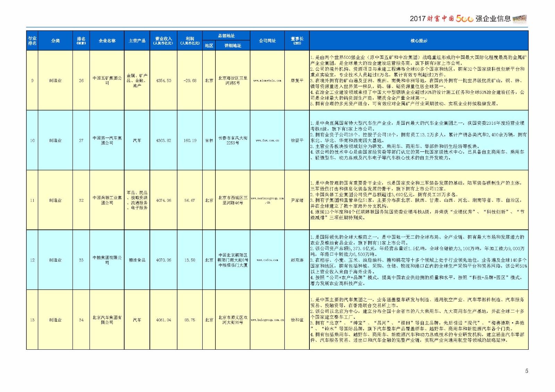Open website link www.baicgroup.com.cn

[x=267, y=320]
